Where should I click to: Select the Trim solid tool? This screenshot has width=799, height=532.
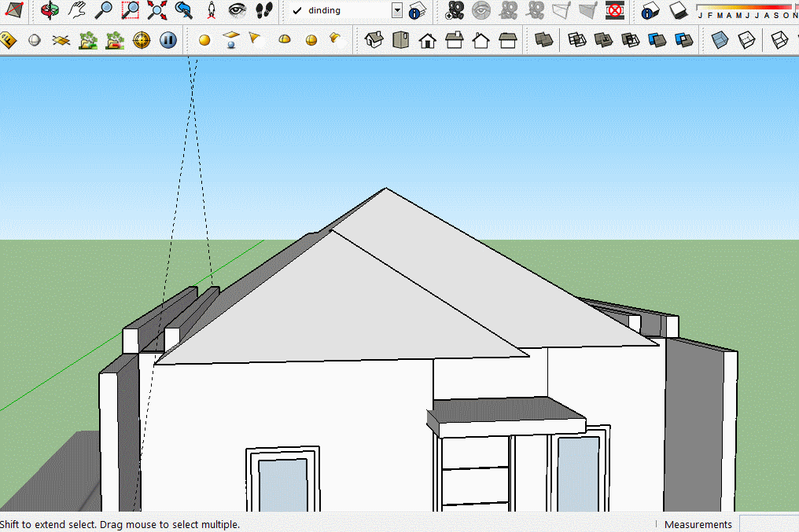657,40
